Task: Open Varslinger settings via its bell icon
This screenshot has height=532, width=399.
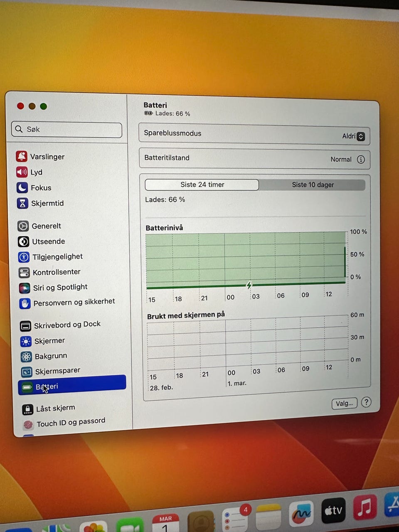Action: (x=21, y=156)
